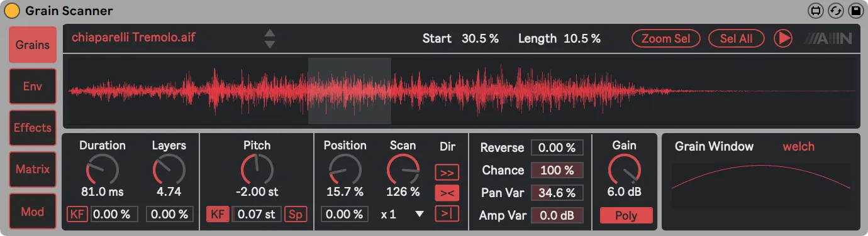Select the forward >> scan direction
868x236 pixels.
447,172
